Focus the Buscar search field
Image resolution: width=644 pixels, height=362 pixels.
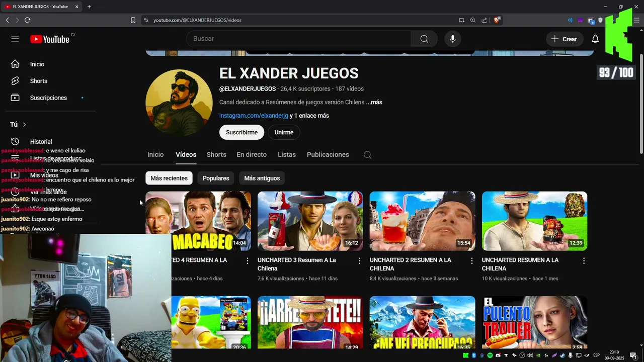coord(298,39)
